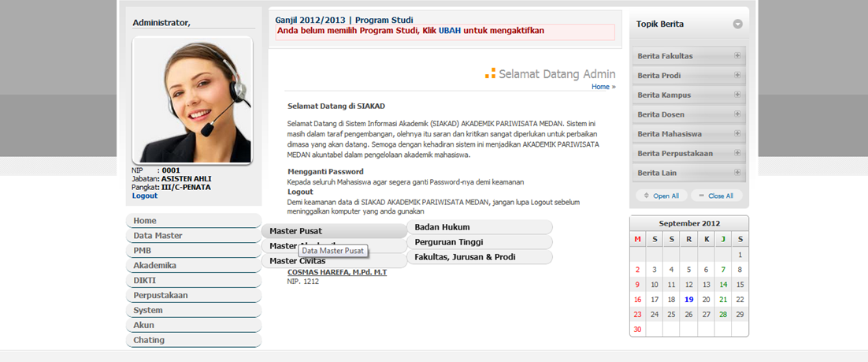Open the PMB sidebar menu
Image resolution: width=868 pixels, height=362 pixels.
tap(193, 251)
